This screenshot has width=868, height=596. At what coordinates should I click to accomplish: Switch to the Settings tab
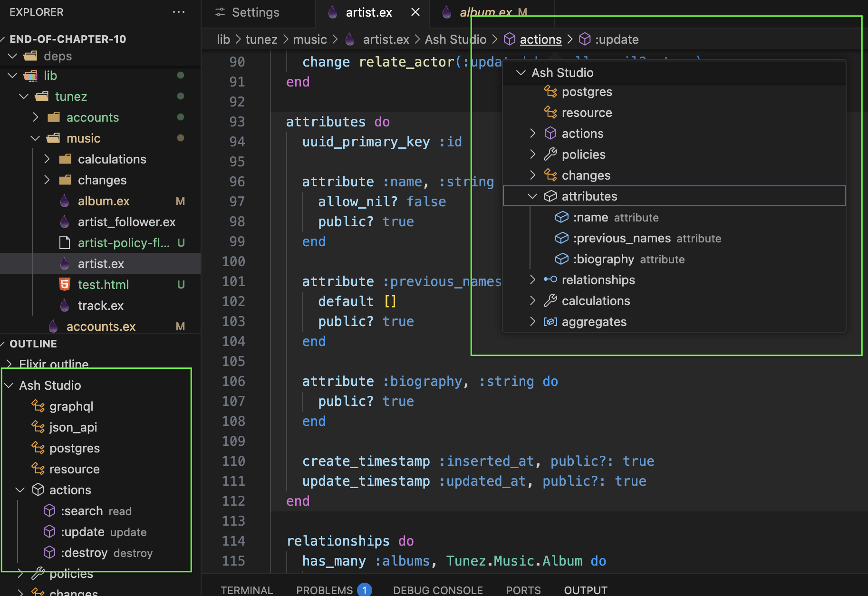255,12
